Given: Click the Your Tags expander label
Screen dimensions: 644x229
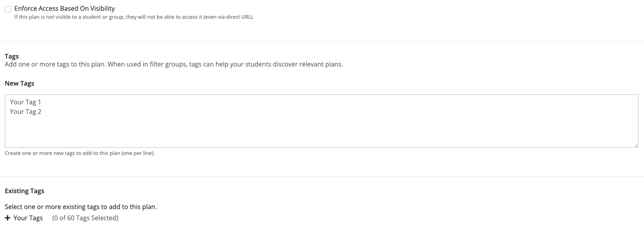Looking at the screenshot, I should pos(28,218).
